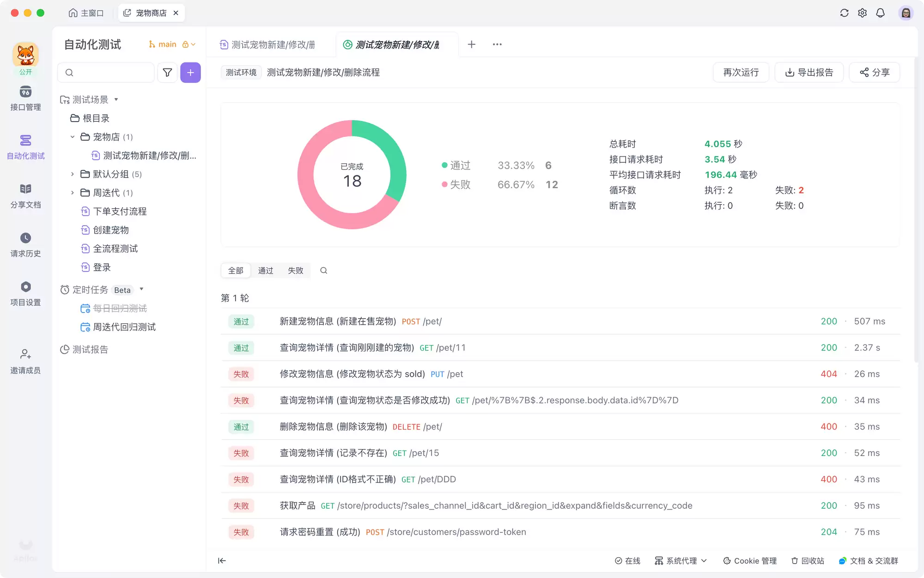Click 导出报告 button
The width and height of the screenshot is (924, 578).
click(x=809, y=73)
